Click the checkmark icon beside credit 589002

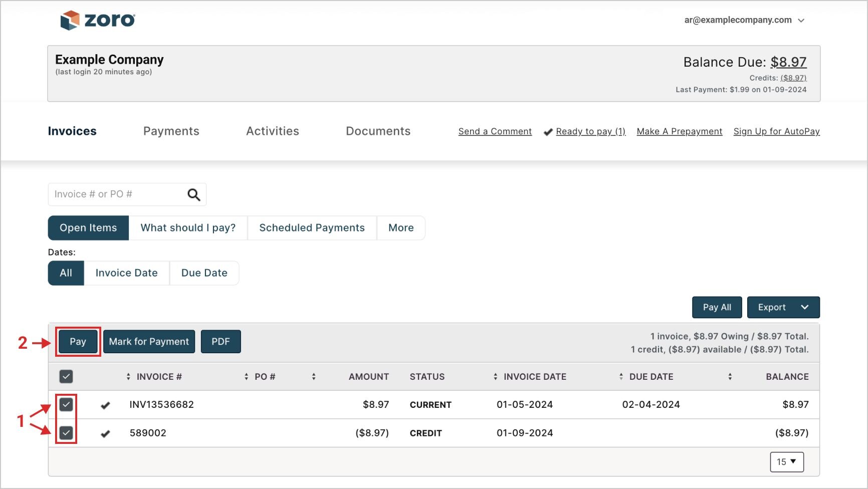point(105,434)
